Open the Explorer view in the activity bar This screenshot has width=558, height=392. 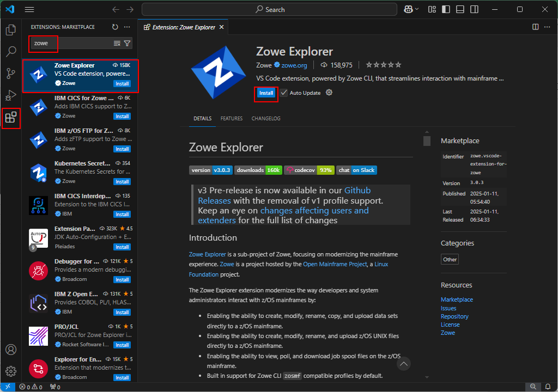coord(11,30)
